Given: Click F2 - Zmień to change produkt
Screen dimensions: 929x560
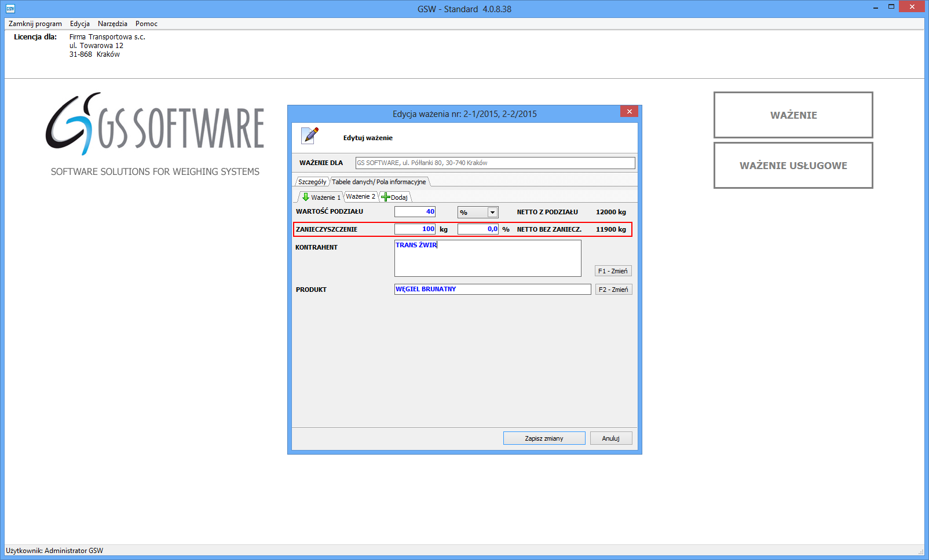Looking at the screenshot, I should 613,290.
